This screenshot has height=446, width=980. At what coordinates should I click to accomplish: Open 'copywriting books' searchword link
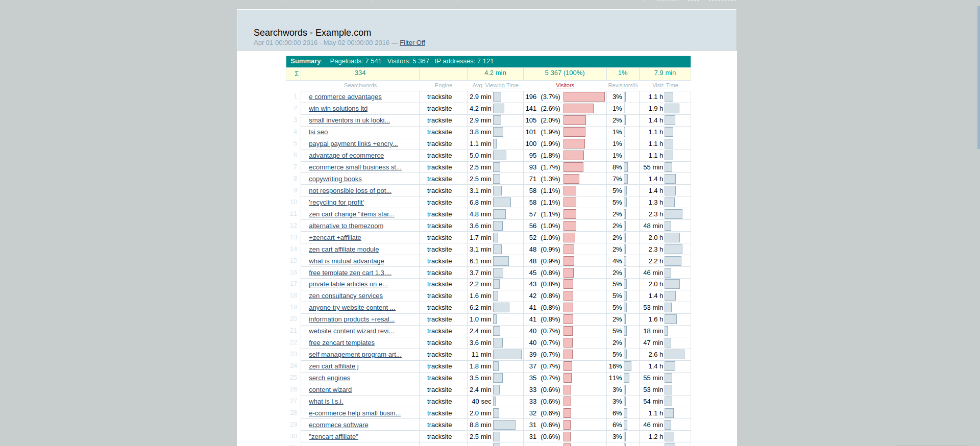[335, 179]
